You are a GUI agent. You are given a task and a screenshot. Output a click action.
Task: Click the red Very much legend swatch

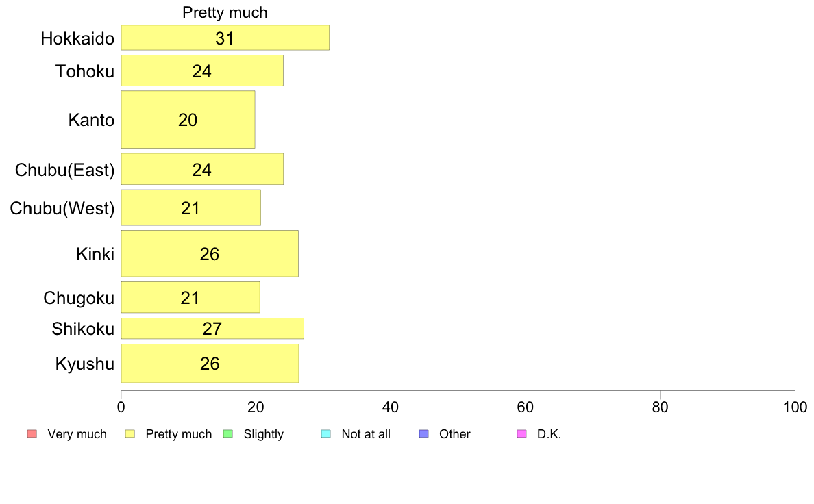pos(32,434)
